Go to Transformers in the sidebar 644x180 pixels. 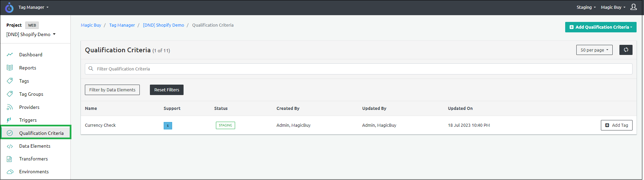(x=33, y=159)
